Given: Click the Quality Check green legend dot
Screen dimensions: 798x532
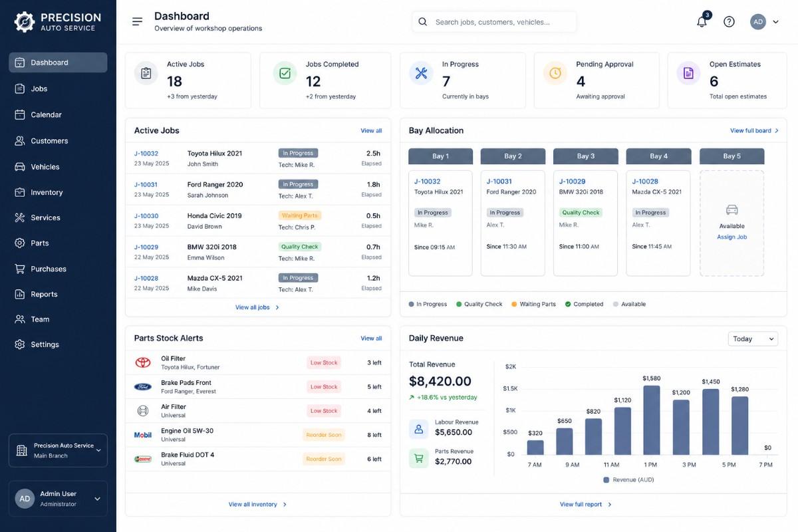Looking at the screenshot, I should tap(459, 305).
